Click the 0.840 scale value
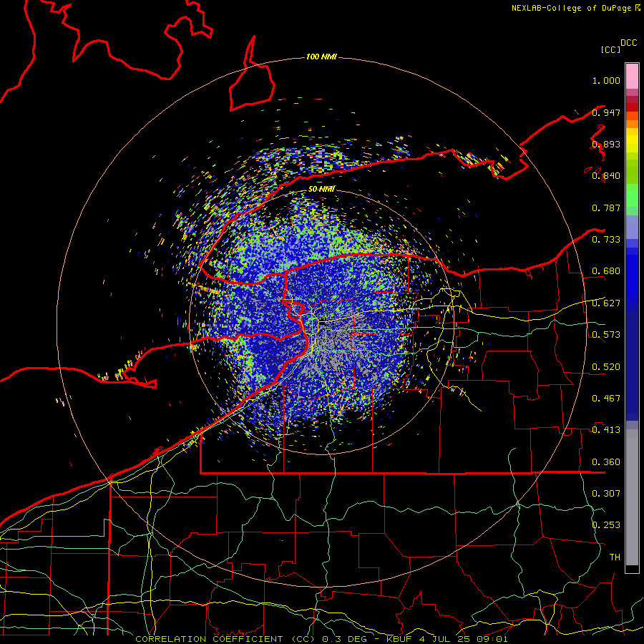The width and height of the screenshot is (644, 644). point(606,176)
